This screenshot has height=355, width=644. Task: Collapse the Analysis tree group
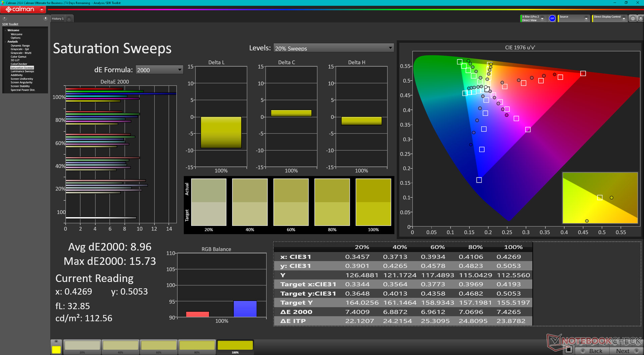5,42
